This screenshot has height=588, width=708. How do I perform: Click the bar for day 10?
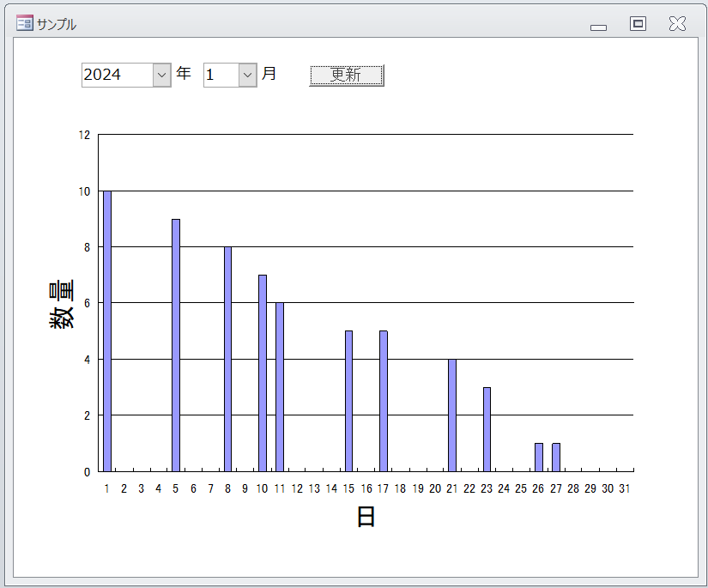pyautogui.click(x=263, y=373)
